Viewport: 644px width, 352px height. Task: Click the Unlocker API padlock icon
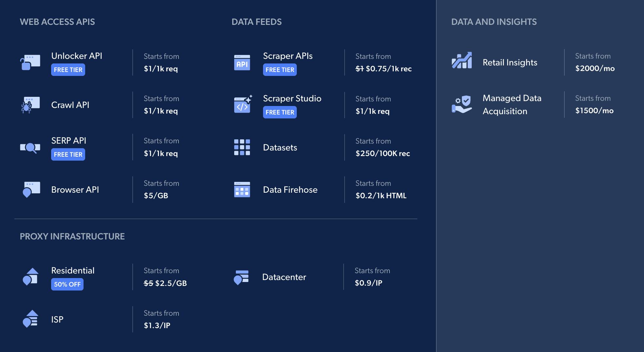click(x=30, y=62)
